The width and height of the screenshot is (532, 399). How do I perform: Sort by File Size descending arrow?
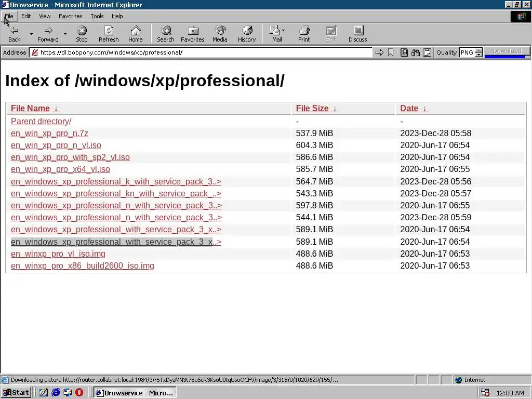335,109
